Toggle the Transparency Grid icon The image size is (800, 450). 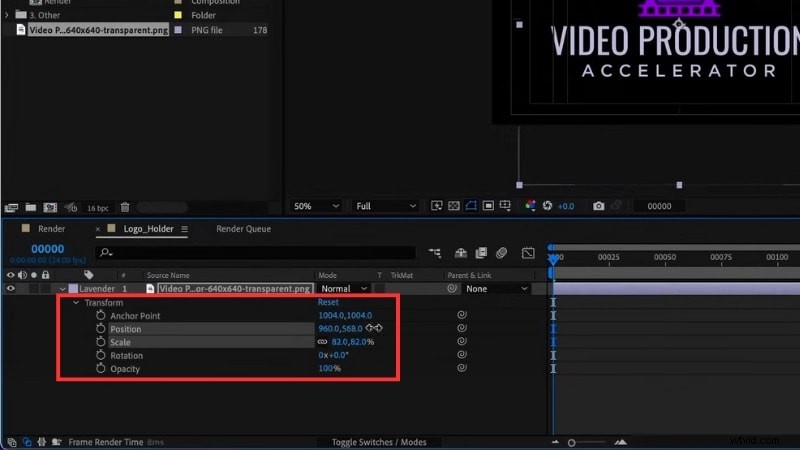click(454, 206)
